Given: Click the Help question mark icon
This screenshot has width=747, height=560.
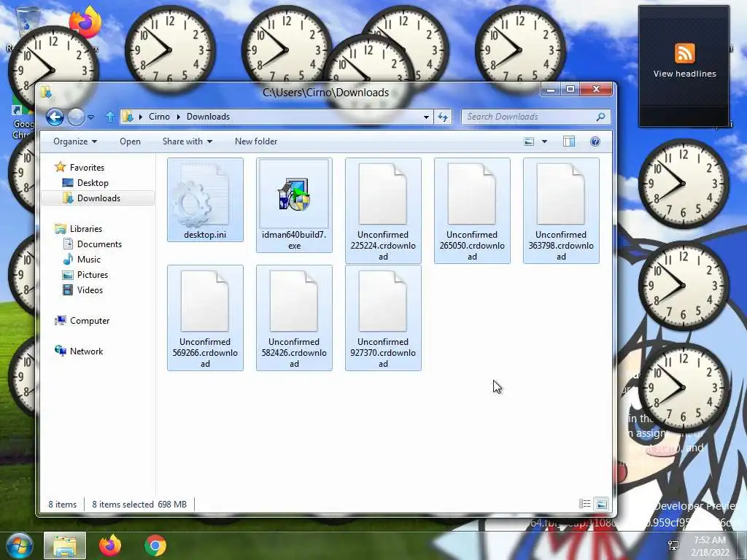Looking at the screenshot, I should coord(595,141).
